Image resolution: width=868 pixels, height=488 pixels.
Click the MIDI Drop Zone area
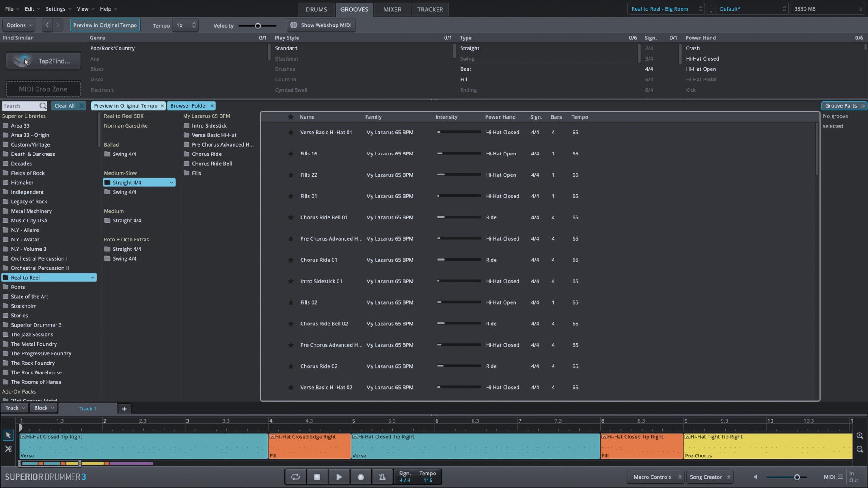(x=43, y=89)
